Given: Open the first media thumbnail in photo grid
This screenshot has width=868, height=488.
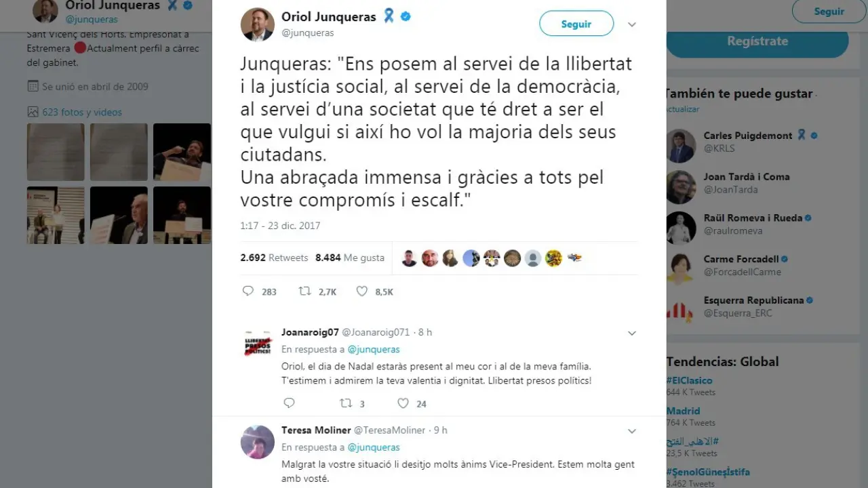Looking at the screenshot, I should (56, 152).
